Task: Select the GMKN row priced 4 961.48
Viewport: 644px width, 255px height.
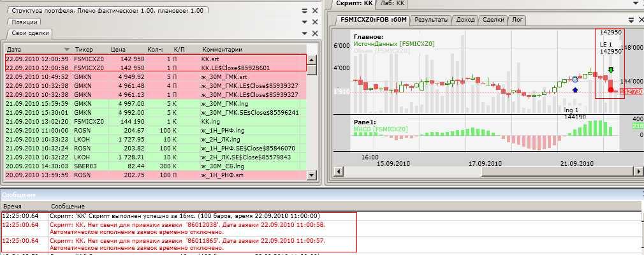Action: (156, 86)
